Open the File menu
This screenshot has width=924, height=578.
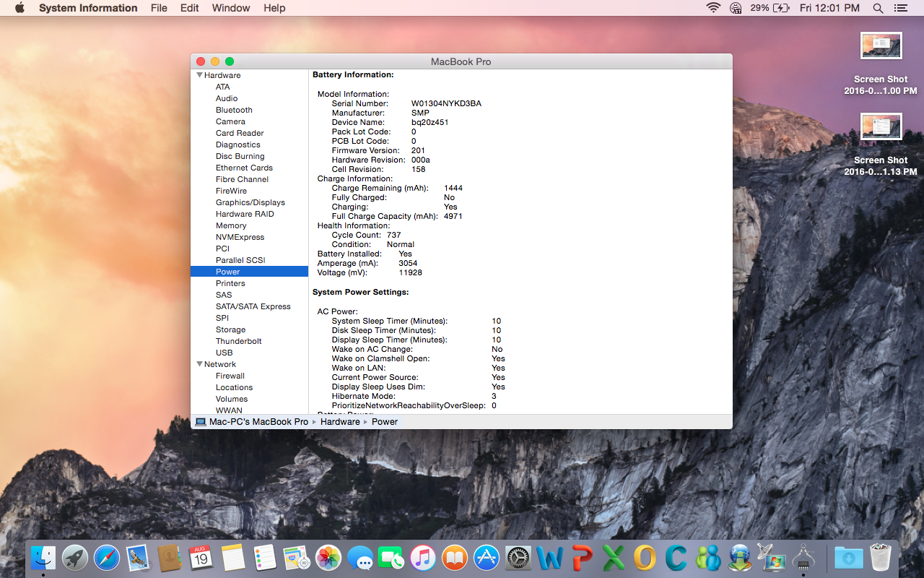tap(159, 8)
